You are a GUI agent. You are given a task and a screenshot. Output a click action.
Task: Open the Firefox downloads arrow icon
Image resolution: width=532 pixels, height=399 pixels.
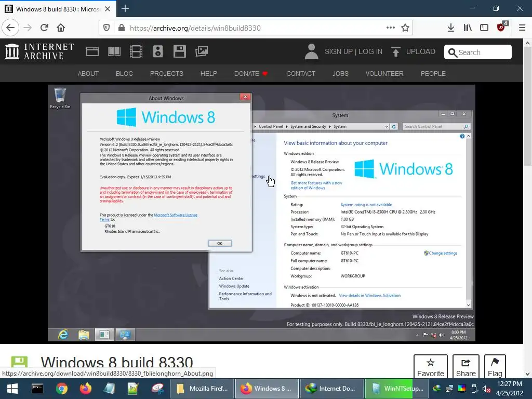point(451,28)
